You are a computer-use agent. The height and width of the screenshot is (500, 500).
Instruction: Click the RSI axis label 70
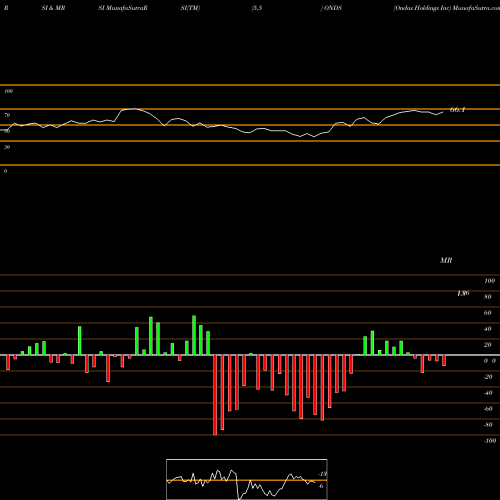tap(7, 115)
